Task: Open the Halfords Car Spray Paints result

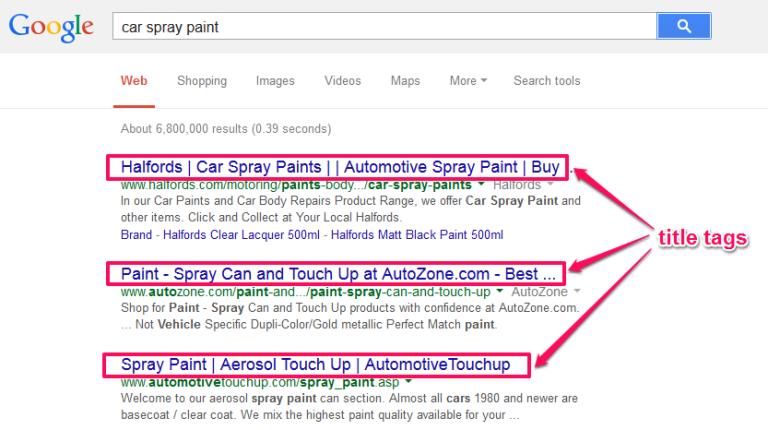Action: click(340, 167)
